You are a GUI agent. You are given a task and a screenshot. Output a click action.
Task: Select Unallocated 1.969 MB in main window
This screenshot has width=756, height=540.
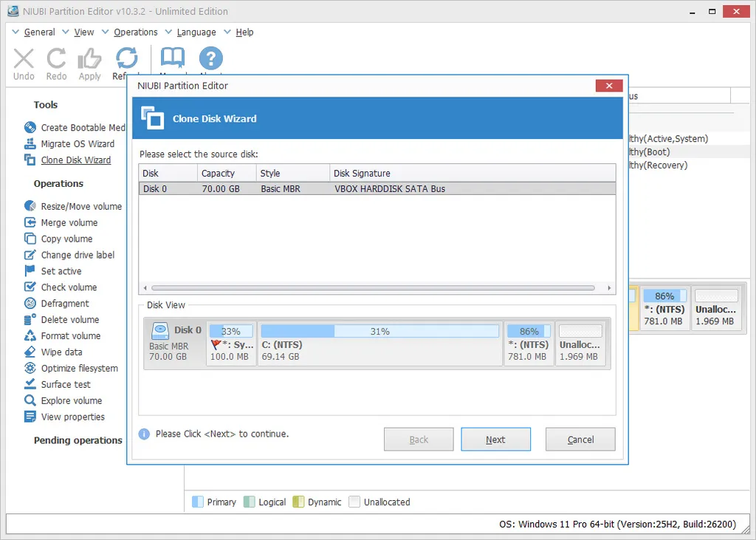click(716, 308)
